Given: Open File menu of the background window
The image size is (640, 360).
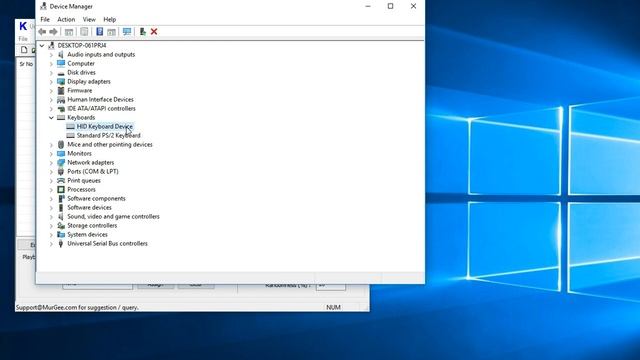Looking at the screenshot, I should (x=23, y=39).
